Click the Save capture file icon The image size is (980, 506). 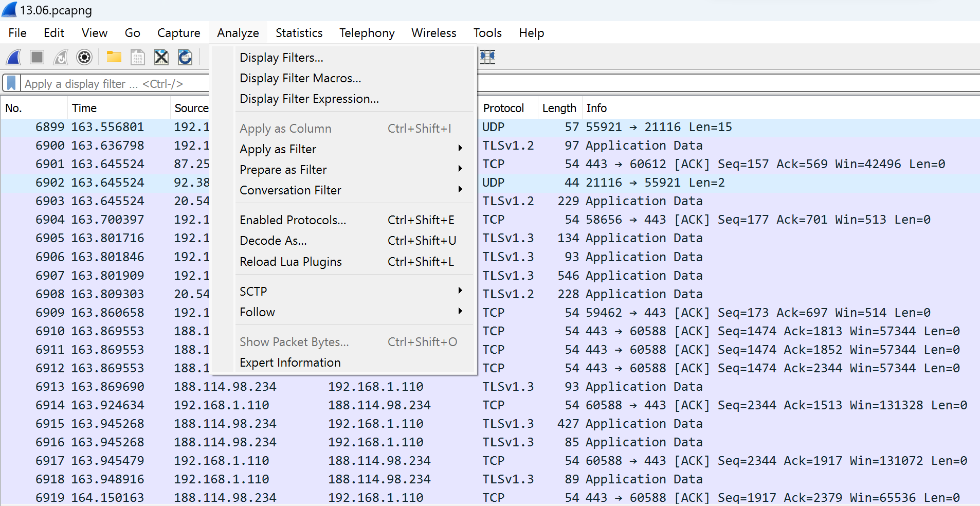click(138, 57)
